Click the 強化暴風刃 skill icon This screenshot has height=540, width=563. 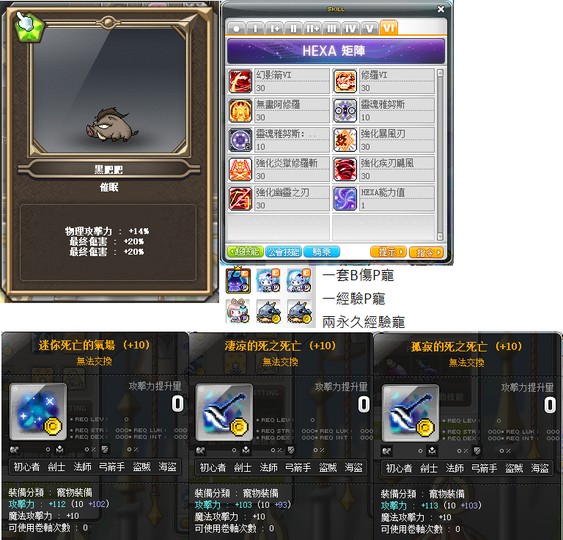345,140
